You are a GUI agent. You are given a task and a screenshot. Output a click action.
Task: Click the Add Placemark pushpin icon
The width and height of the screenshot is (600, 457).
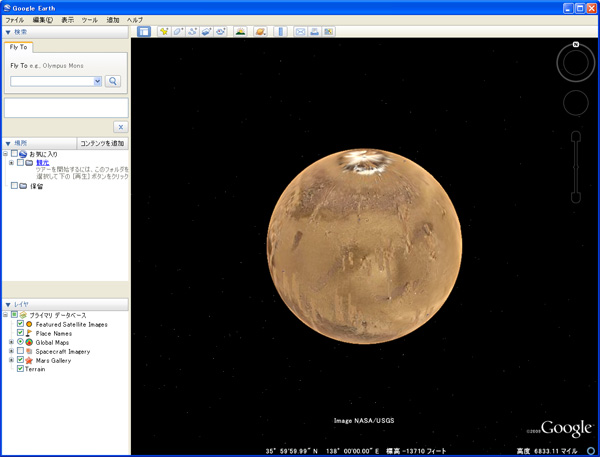tap(164, 32)
